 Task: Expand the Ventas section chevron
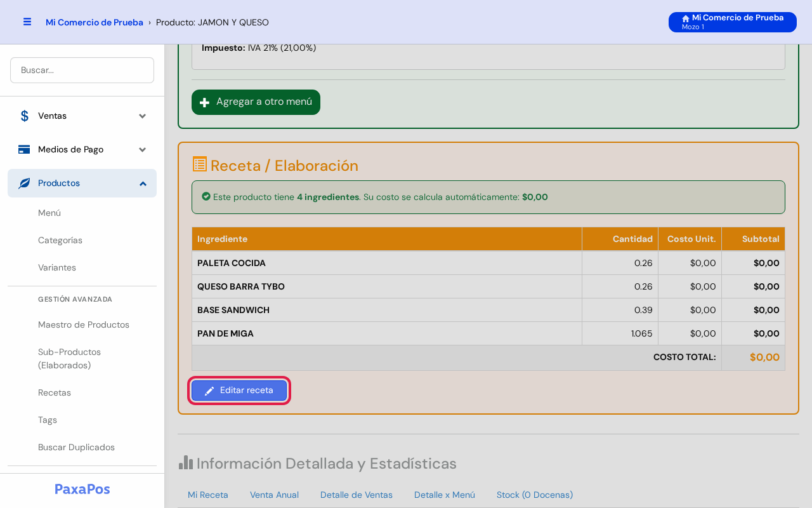click(143, 116)
